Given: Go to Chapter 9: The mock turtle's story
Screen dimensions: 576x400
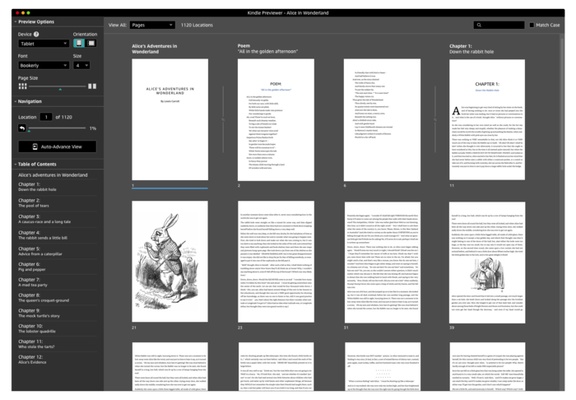Looking at the screenshot, I should click(x=39, y=313).
